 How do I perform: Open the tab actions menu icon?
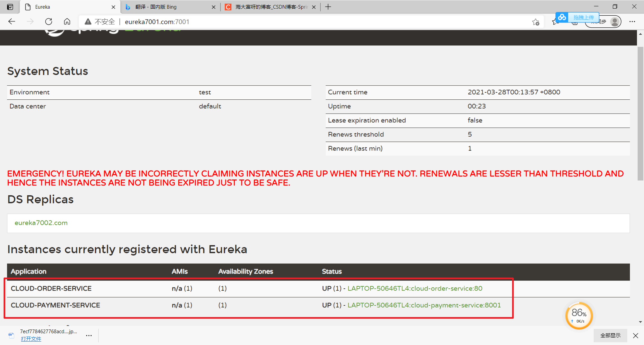click(x=10, y=7)
